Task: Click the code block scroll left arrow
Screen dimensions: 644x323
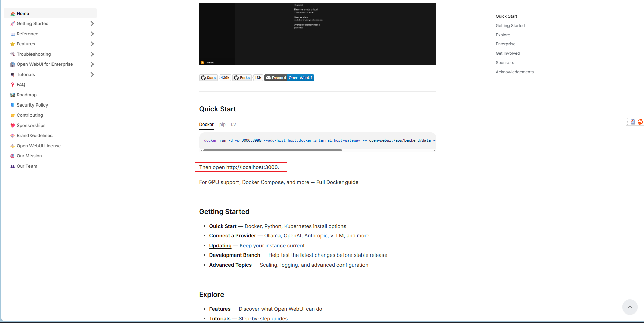Action: [201, 150]
